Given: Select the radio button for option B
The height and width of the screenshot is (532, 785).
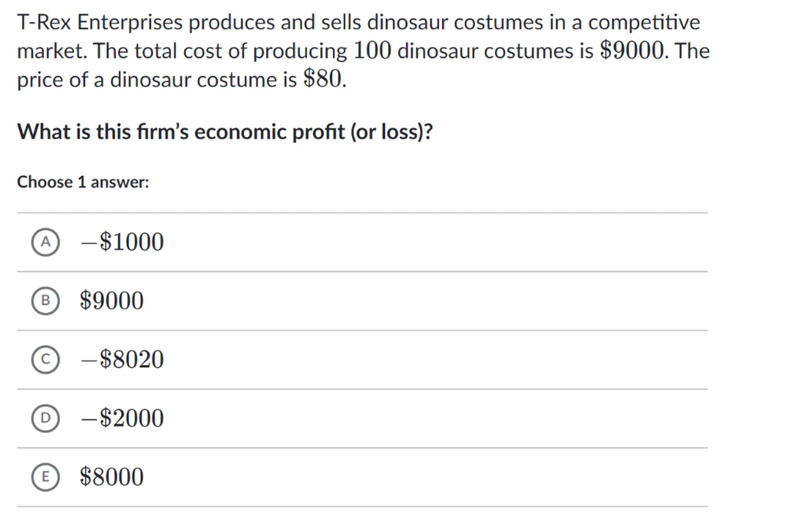Looking at the screenshot, I should pos(45,301).
